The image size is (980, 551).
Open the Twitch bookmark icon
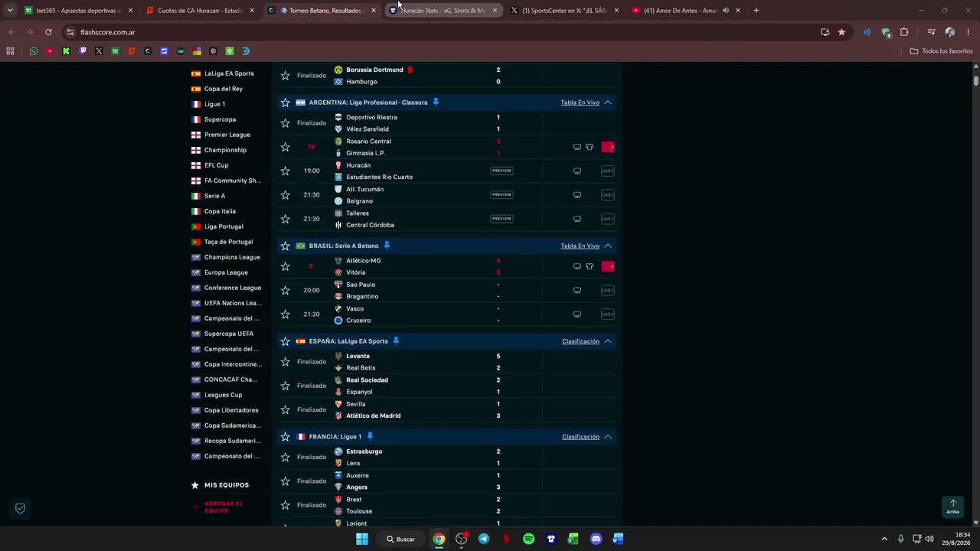tap(83, 51)
